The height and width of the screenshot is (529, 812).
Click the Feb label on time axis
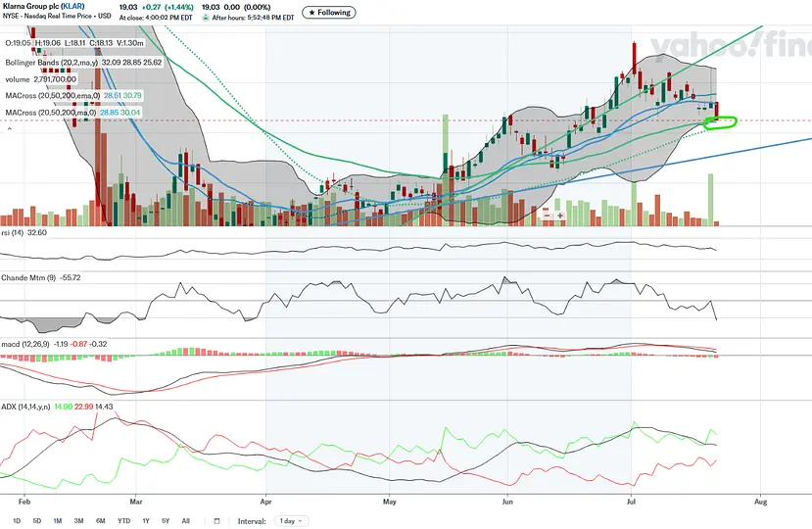coord(24,502)
